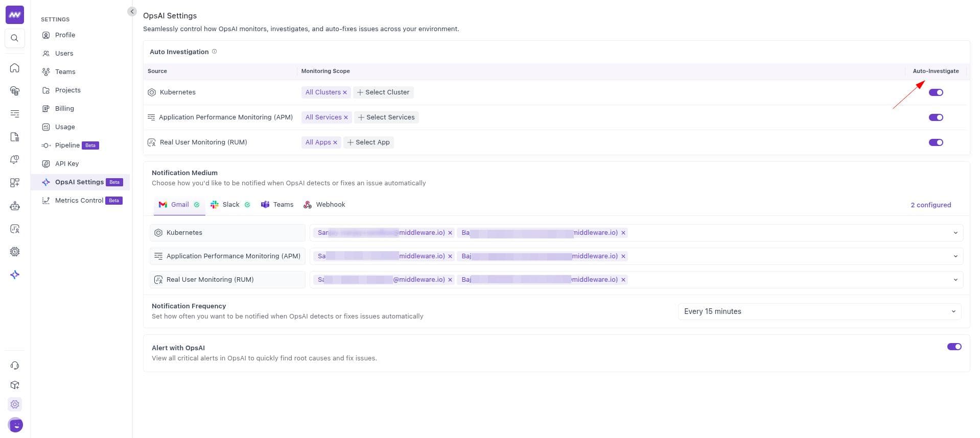The image size is (980, 438).
Task: Open the settings gear icon in left rail
Action: pyautogui.click(x=15, y=404)
